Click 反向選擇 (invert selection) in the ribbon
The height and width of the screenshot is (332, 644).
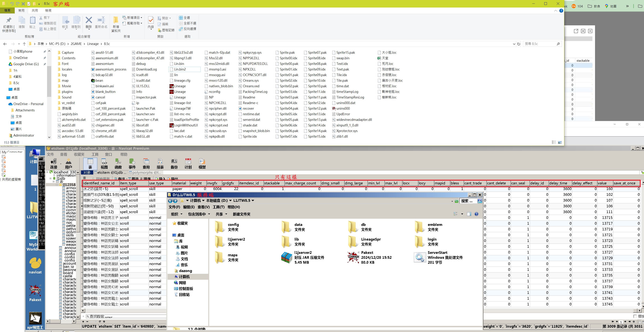click(x=187, y=29)
